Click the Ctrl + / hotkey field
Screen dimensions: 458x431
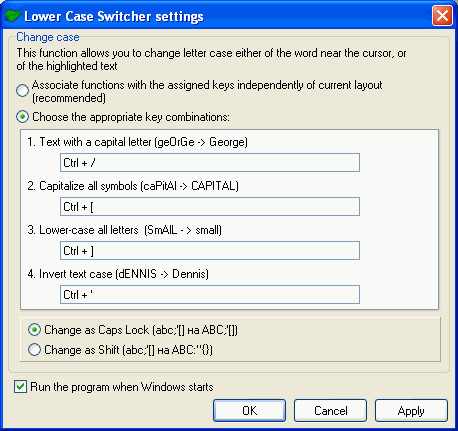coord(210,163)
